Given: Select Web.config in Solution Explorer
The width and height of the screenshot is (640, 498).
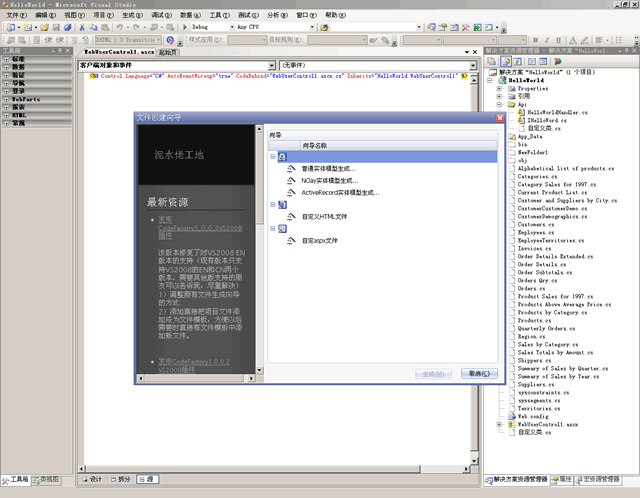Looking at the screenshot, I should [x=533, y=416].
